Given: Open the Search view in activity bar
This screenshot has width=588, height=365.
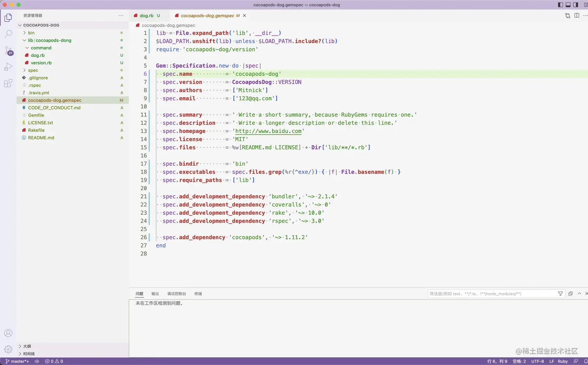Looking at the screenshot, I should pyautogui.click(x=8, y=34).
